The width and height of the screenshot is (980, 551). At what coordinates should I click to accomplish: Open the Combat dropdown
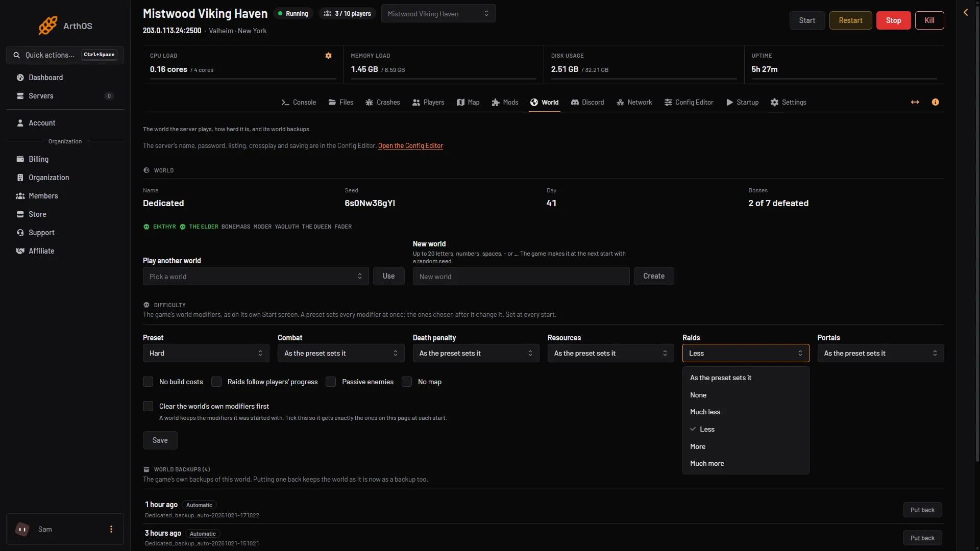[341, 353]
